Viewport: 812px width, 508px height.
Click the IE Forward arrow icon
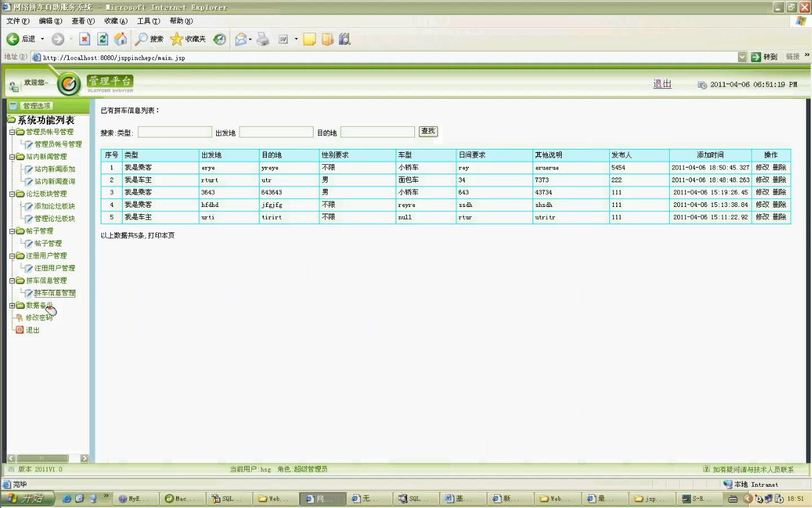(x=59, y=39)
